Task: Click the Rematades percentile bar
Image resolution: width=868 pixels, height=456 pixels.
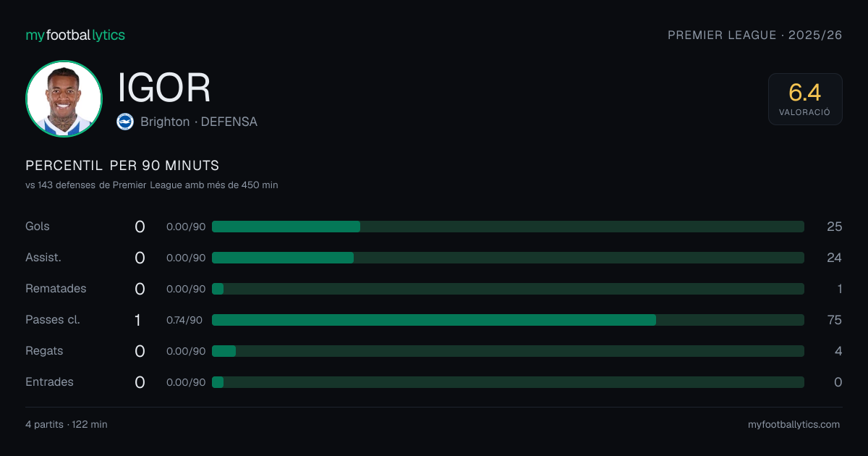Action: (508, 289)
